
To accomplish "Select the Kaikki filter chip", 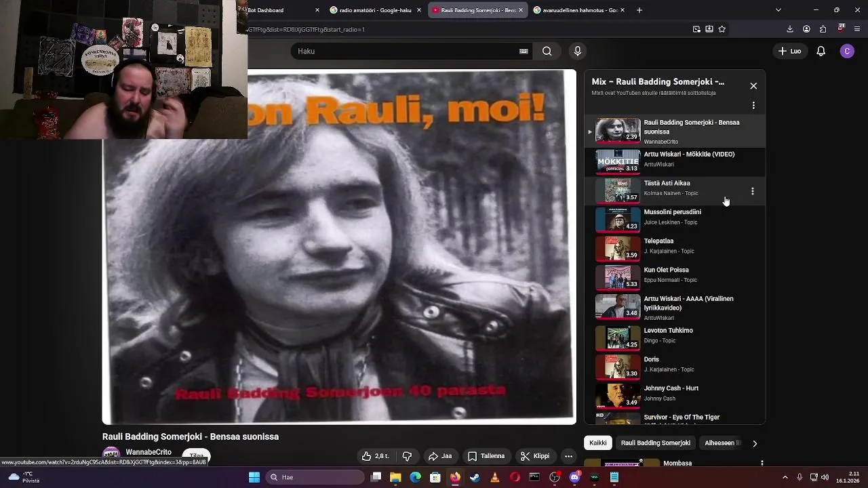I will 598,443.
